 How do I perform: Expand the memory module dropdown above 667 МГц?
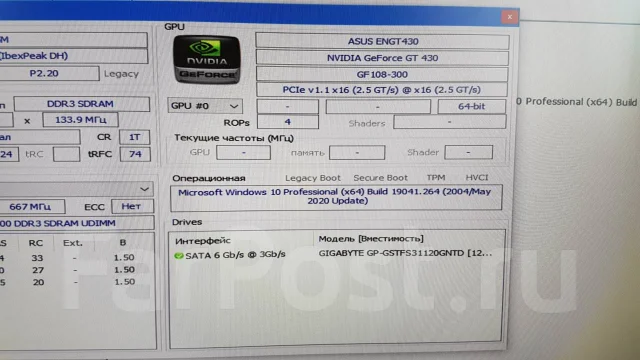pyautogui.click(x=76, y=189)
